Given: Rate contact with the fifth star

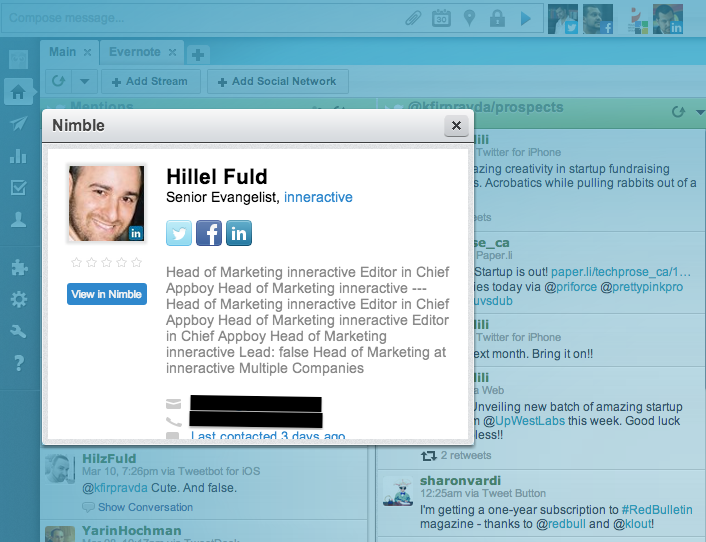Looking at the screenshot, I should (136, 262).
